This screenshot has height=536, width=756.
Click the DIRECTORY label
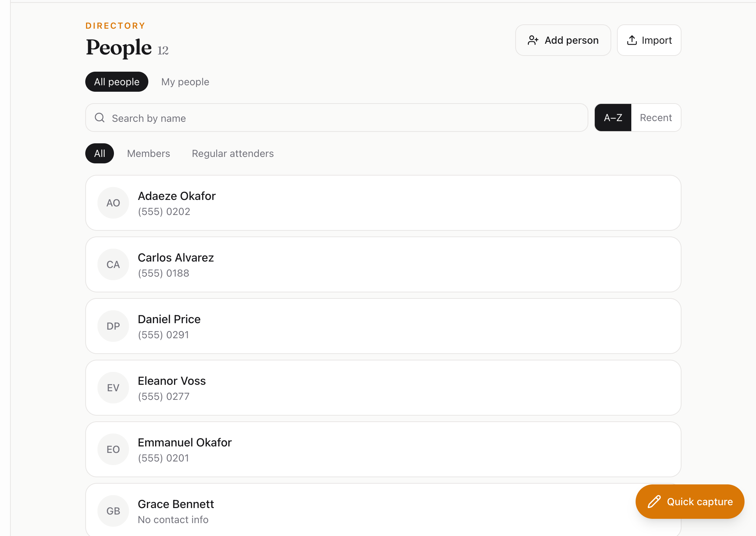tap(115, 26)
